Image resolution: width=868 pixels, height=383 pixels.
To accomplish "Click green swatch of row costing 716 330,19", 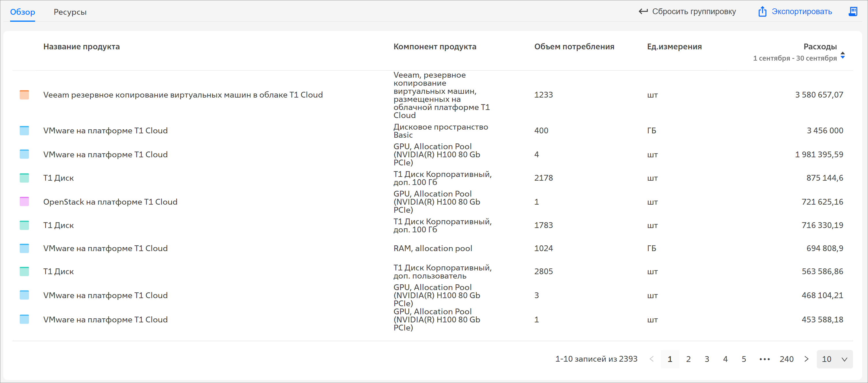I will pyautogui.click(x=24, y=225).
